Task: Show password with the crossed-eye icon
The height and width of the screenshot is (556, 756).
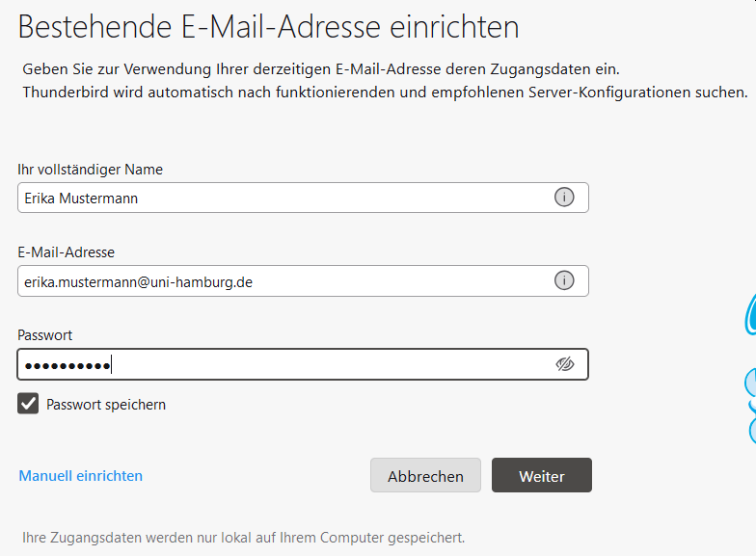Action: (565, 364)
